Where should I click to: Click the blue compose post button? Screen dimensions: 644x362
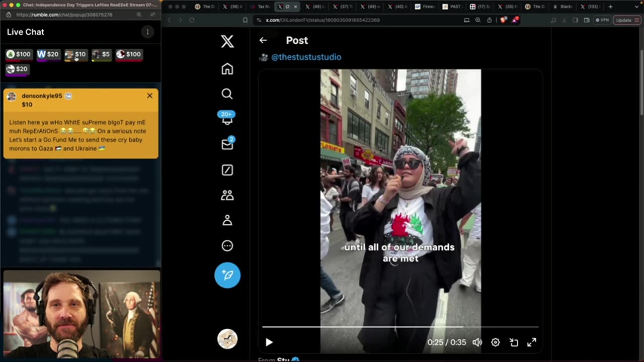[x=227, y=275]
